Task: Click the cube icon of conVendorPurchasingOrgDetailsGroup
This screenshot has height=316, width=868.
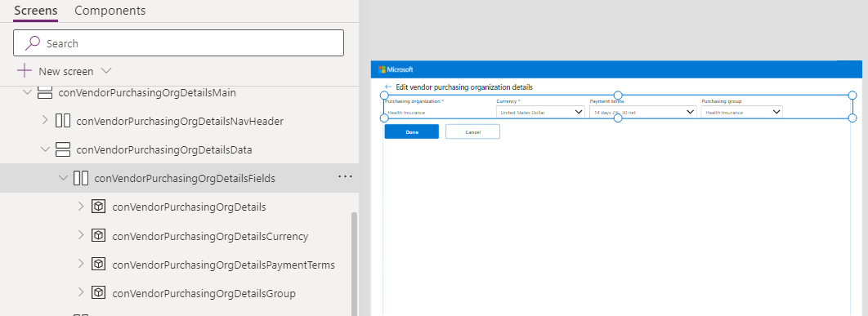Action: click(98, 293)
